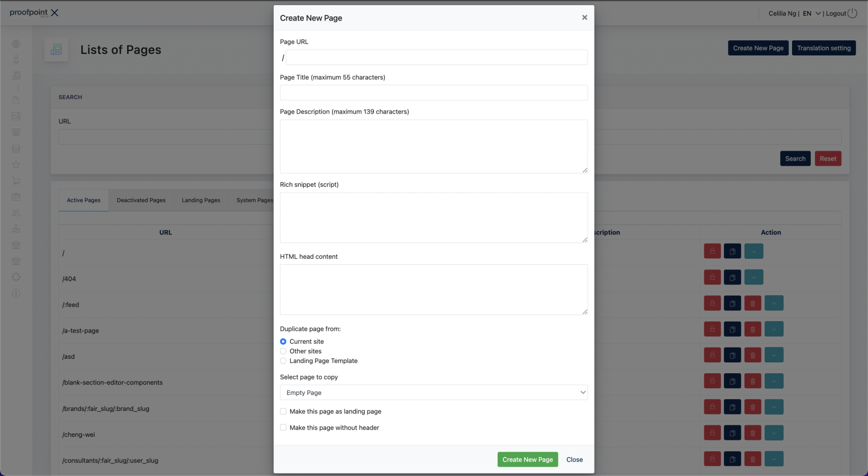Viewport: 868px width, 476px height.
Task: Click the /a-test-page URL text
Action: (81, 330)
